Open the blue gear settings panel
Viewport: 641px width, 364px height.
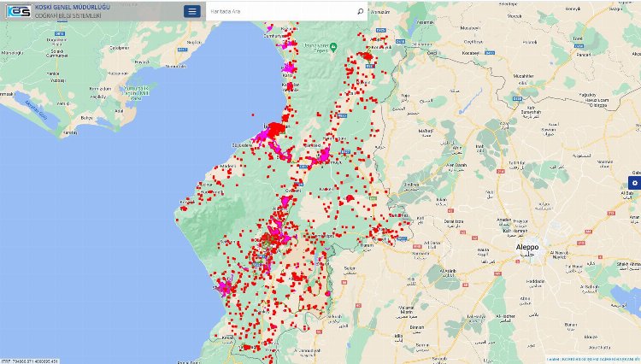coord(634,182)
